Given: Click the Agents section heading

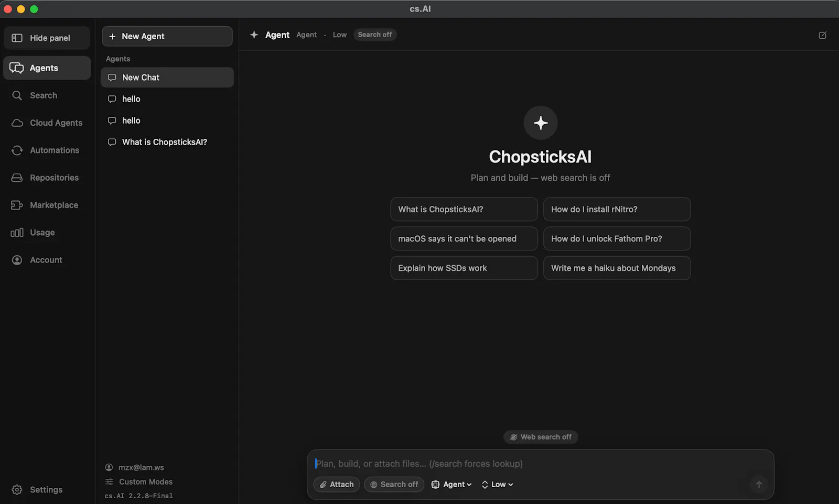Looking at the screenshot, I should coord(118,59).
